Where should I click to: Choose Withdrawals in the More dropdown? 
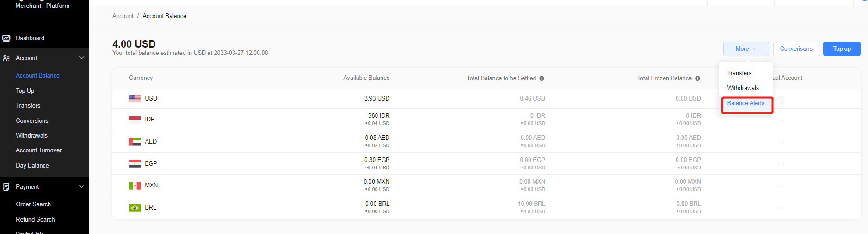tap(743, 88)
